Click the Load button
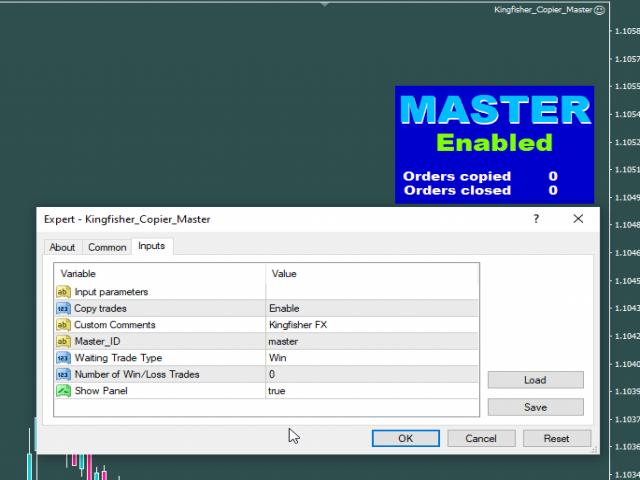Screen dimensions: 640x480 (536, 380)
